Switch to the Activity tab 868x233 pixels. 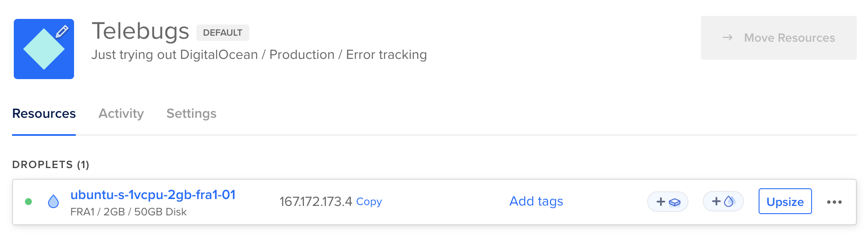121,113
